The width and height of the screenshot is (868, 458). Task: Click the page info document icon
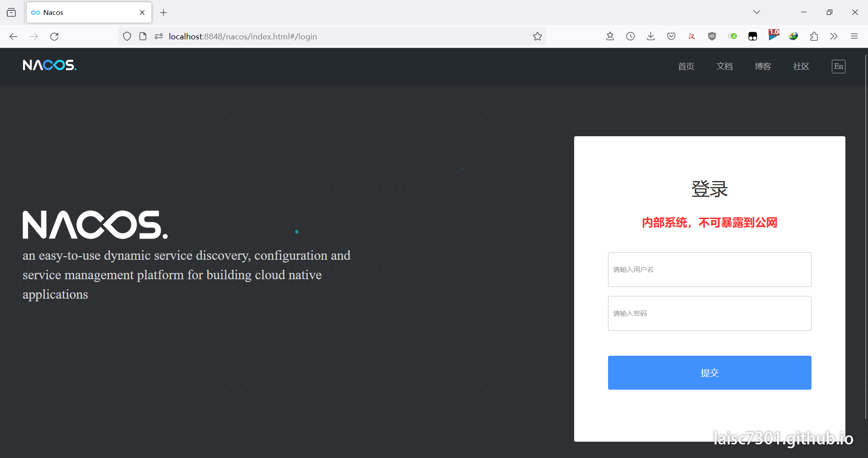[x=143, y=37]
